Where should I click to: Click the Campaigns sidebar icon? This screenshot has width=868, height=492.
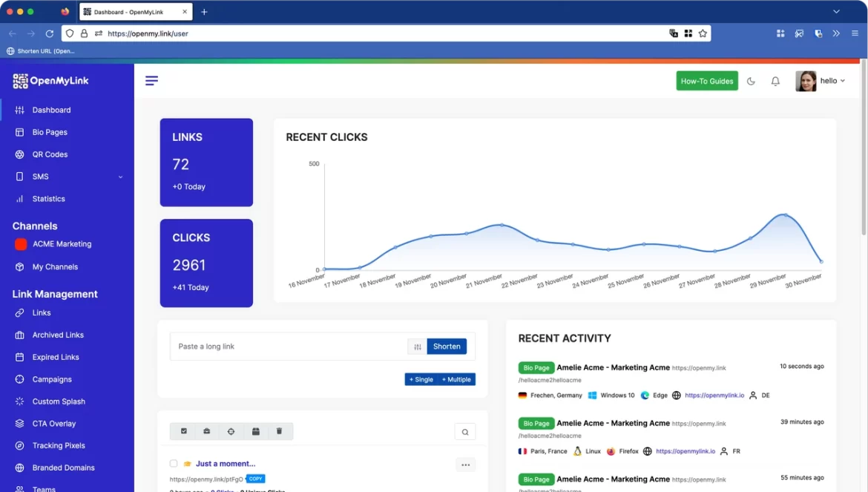[x=19, y=379]
